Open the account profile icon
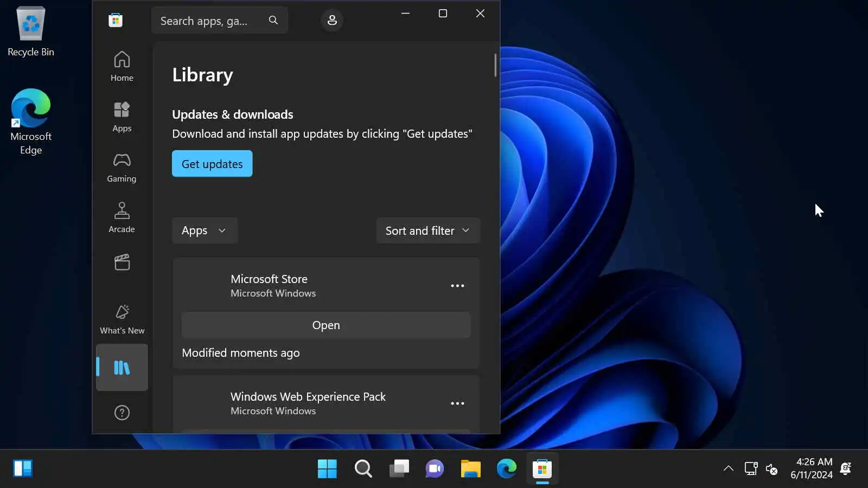This screenshot has height=488, width=868. tap(332, 20)
